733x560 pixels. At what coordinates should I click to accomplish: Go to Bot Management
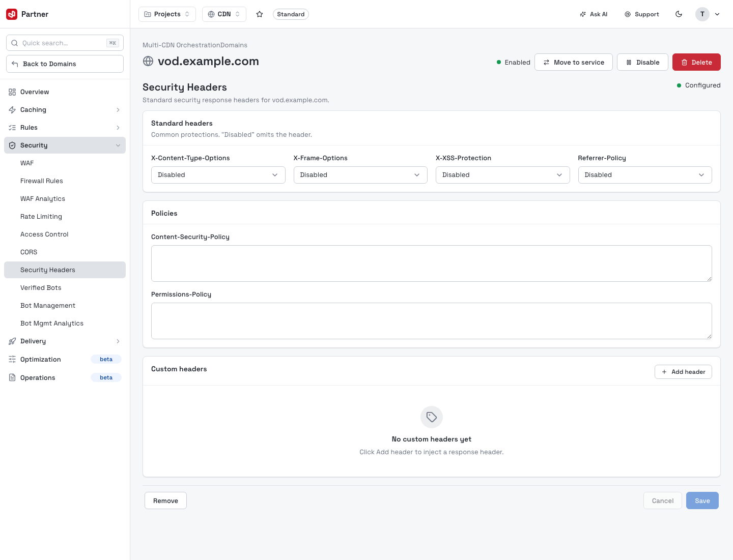click(65, 306)
